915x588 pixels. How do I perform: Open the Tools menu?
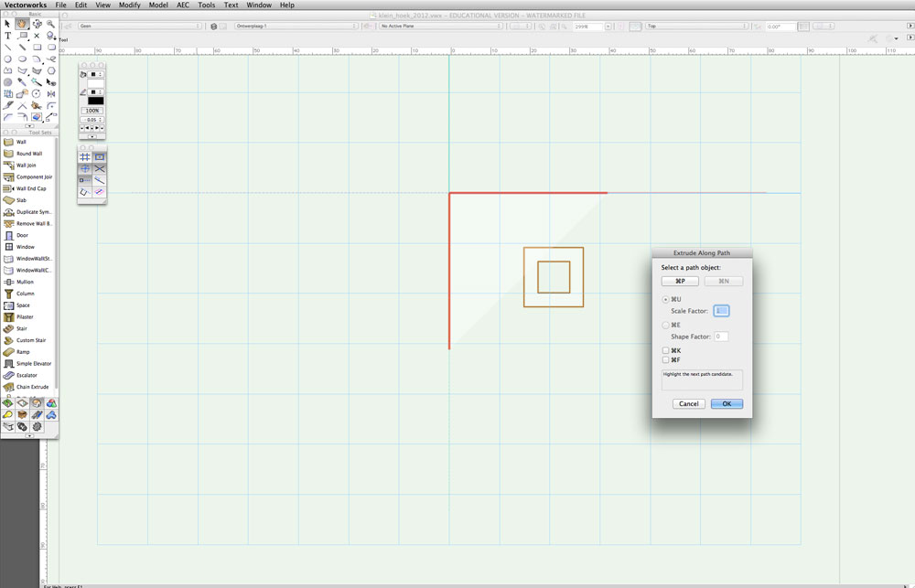pyautogui.click(x=207, y=5)
